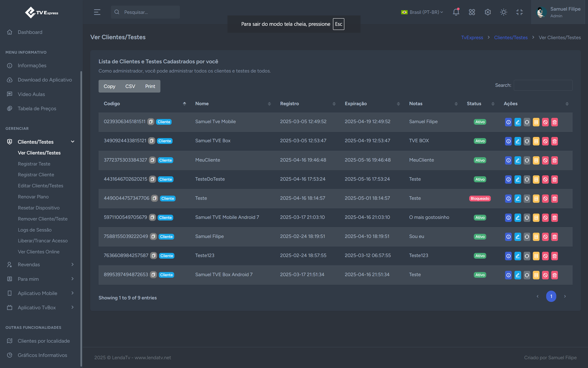Open the settings gear icon in header
588x368 pixels.
pyautogui.click(x=488, y=12)
